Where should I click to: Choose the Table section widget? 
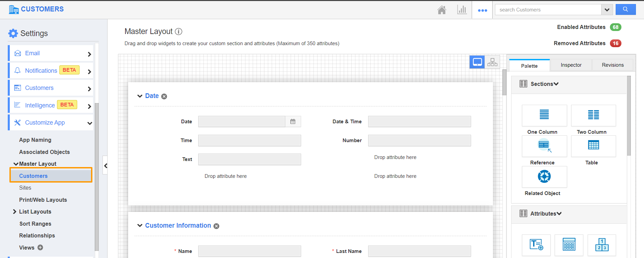593,146
